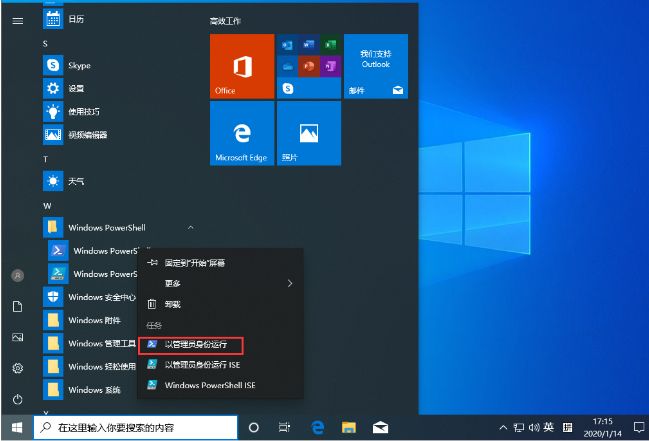Expand the Windows 系统 folder

pyautogui.click(x=82, y=390)
